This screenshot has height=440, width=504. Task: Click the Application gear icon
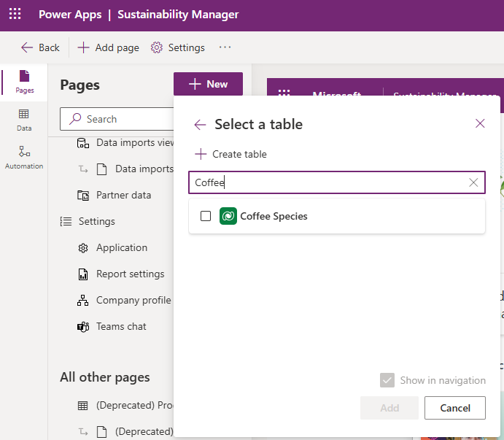click(83, 248)
